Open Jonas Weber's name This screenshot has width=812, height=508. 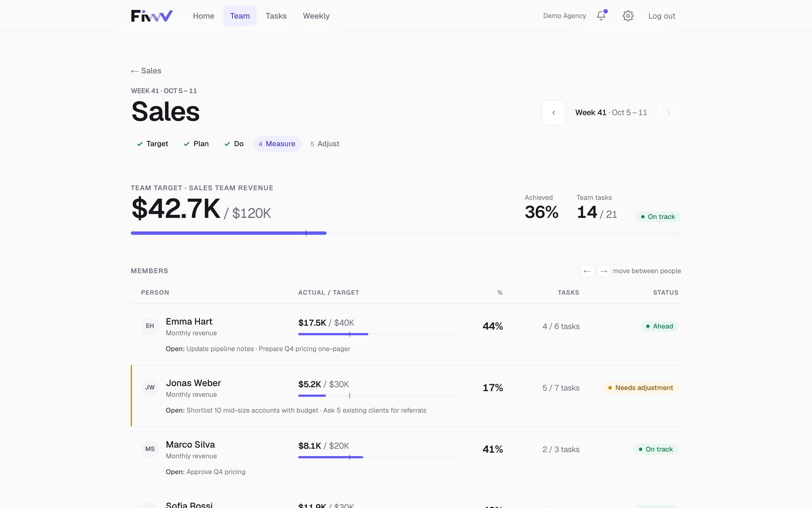pyautogui.click(x=193, y=383)
